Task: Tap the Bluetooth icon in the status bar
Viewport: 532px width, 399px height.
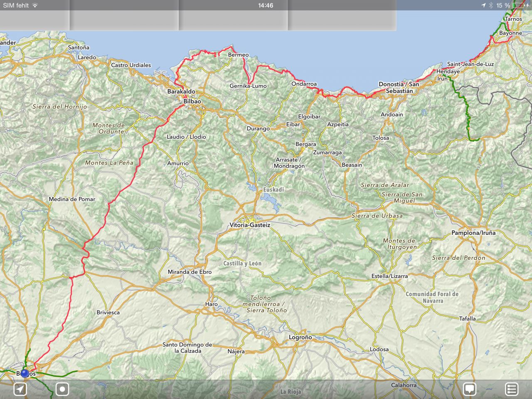Action: pyautogui.click(x=490, y=5)
